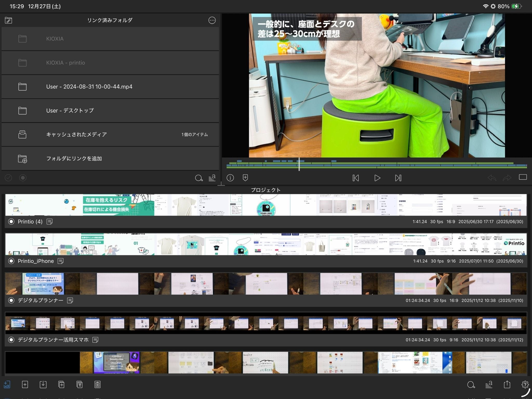
Task: Jump to next clip in preview
Action: click(398, 178)
